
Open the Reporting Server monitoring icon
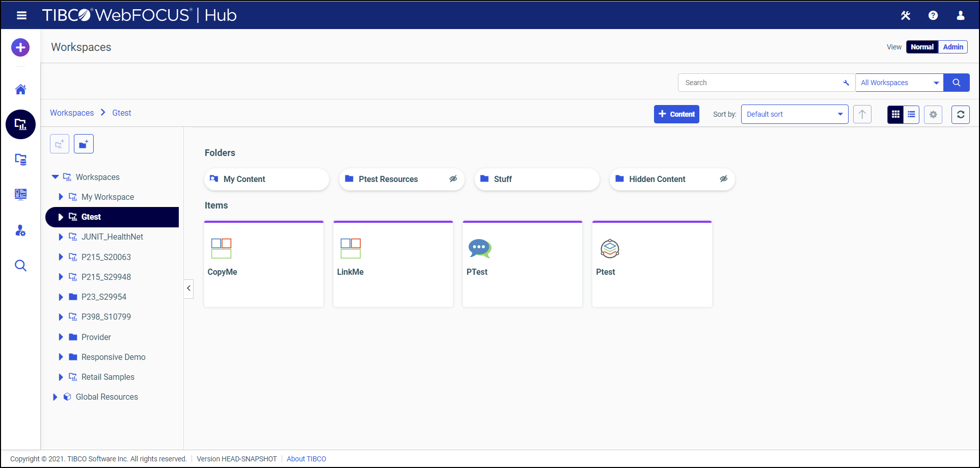pyautogui.click(x=20, y=194)
